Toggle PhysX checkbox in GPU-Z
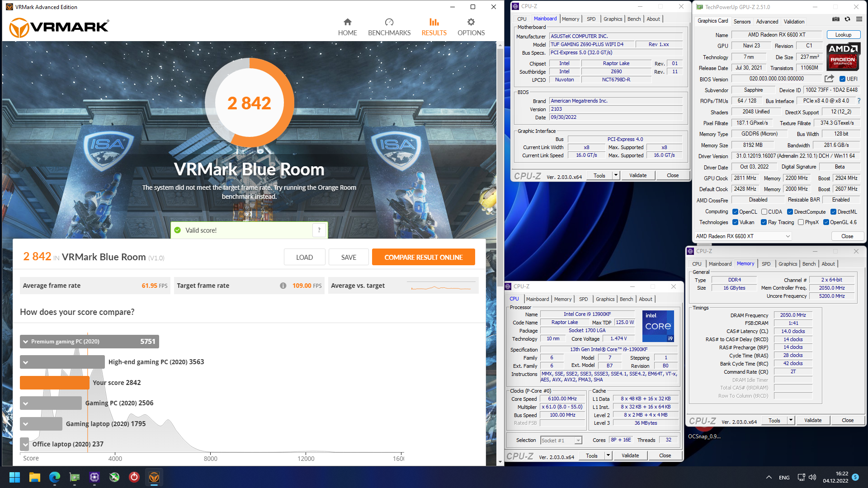 click(801, 222)
